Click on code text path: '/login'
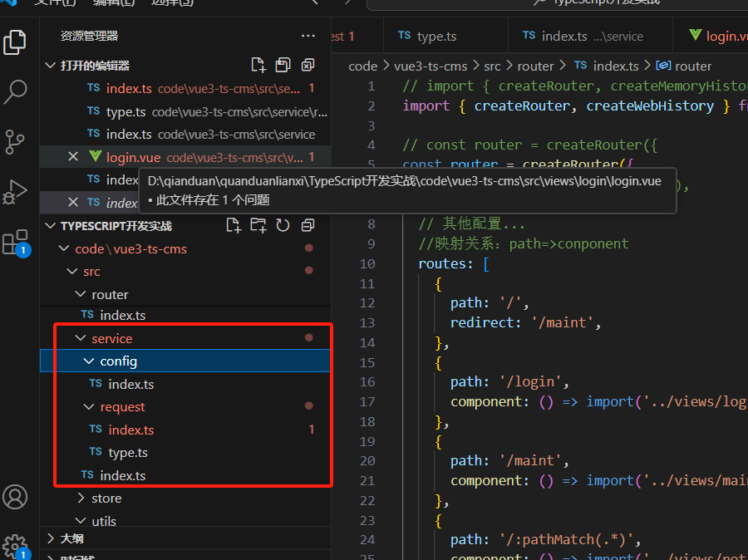Image resolution: width=748 pixels, height=560 pixels. (x=510, y=381)
